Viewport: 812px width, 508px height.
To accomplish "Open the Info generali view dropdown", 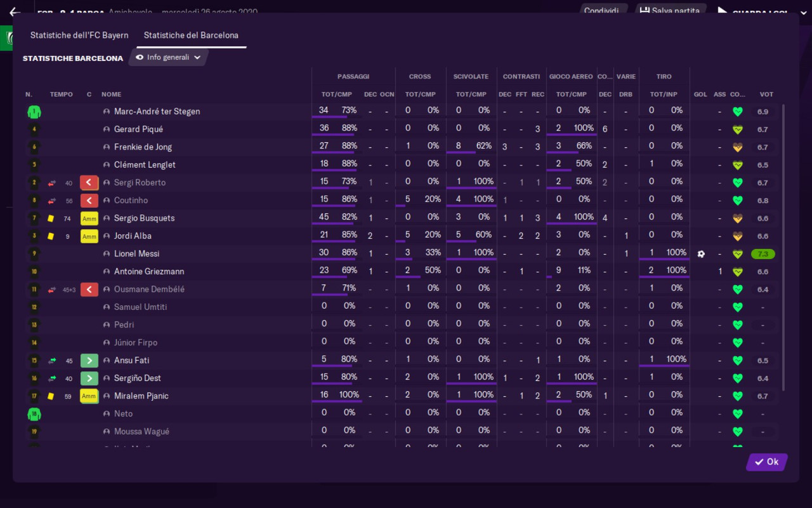I will pos(168,57).
